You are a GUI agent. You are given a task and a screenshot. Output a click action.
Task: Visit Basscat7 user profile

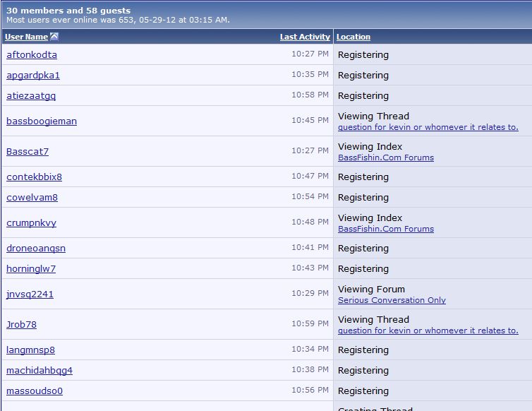[28, 152]
